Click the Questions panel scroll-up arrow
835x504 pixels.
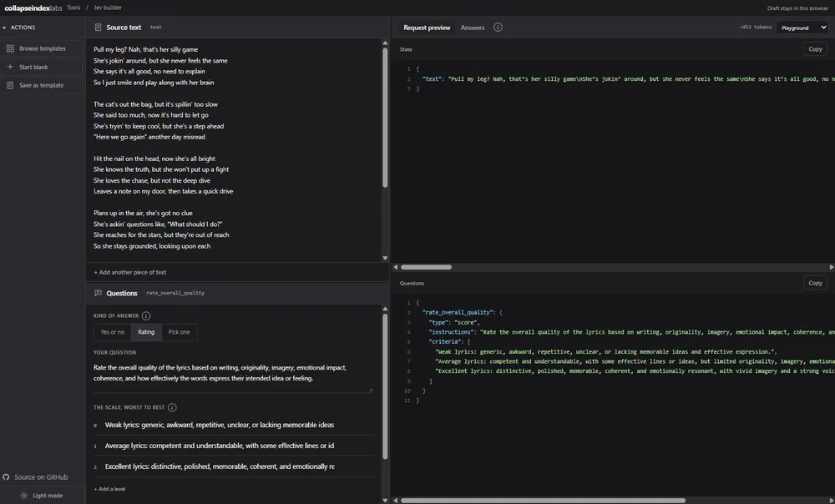coord(385,309)
